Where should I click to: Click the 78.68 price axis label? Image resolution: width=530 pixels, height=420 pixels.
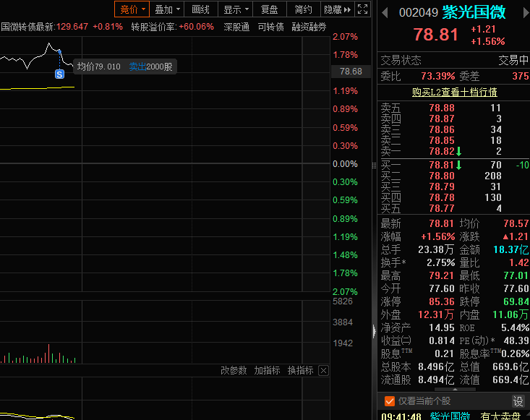(x=351, y=72)
